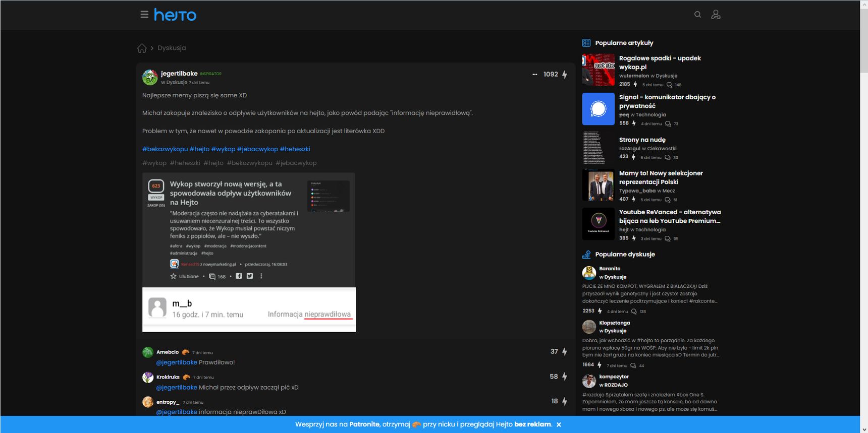Open entropy_'s profile name
This screenshot has height=433, width=868.
[x=168, y=402]
